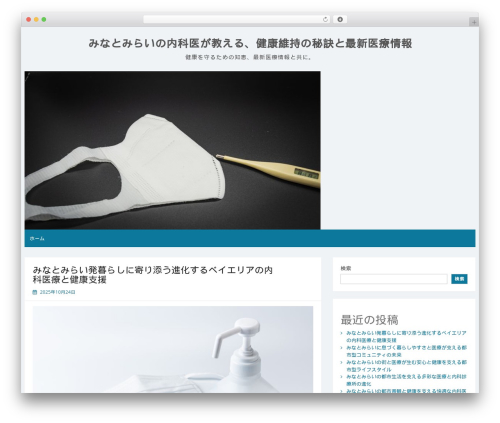Viewport: 500px width, 423px height.
Task: Click the sidebar search input field
Action: 394,279
